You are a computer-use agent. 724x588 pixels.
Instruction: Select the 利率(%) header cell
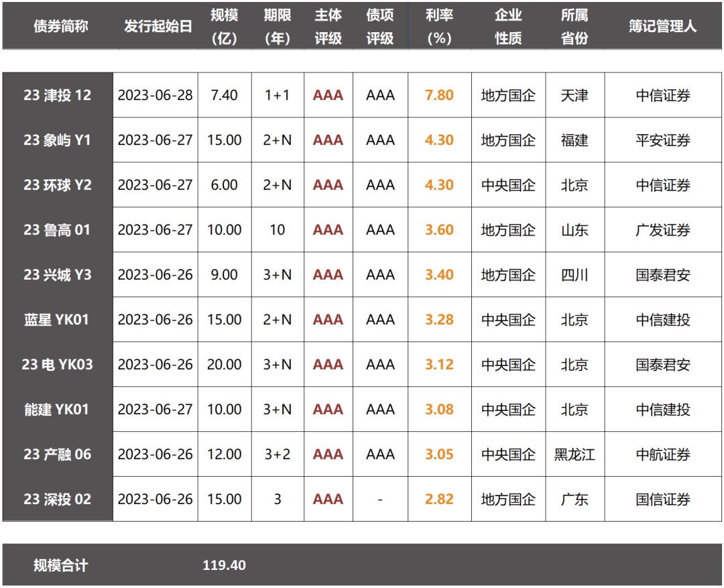[439, 26]
